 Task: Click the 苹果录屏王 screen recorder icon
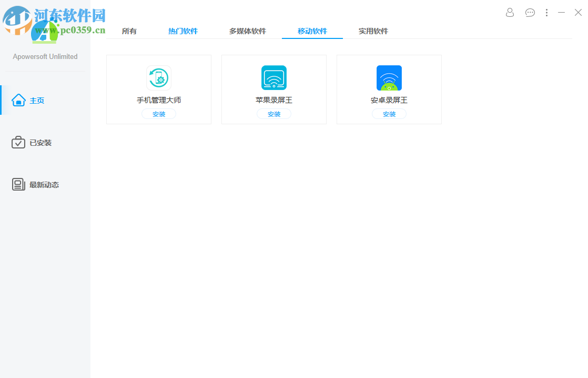click(273, 77)
